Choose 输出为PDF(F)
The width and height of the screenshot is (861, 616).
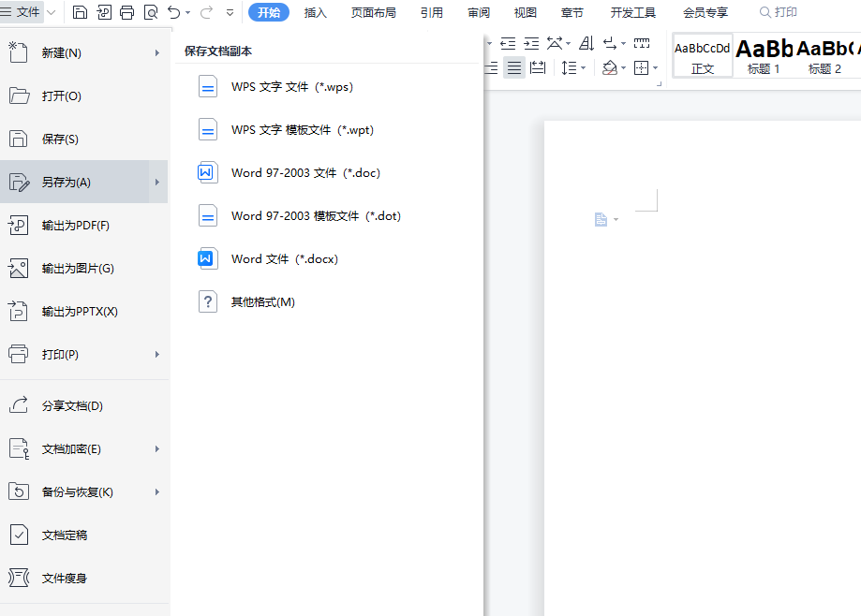click(83, 225)
